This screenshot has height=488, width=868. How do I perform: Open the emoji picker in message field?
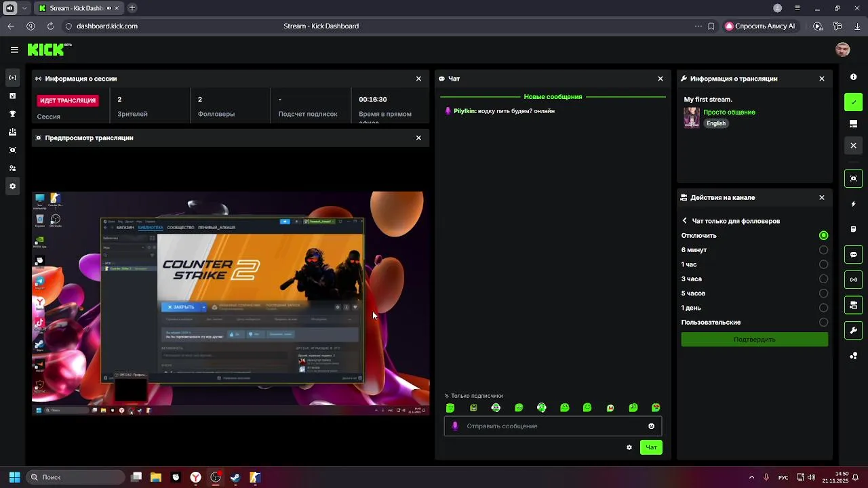pos(652,426)
